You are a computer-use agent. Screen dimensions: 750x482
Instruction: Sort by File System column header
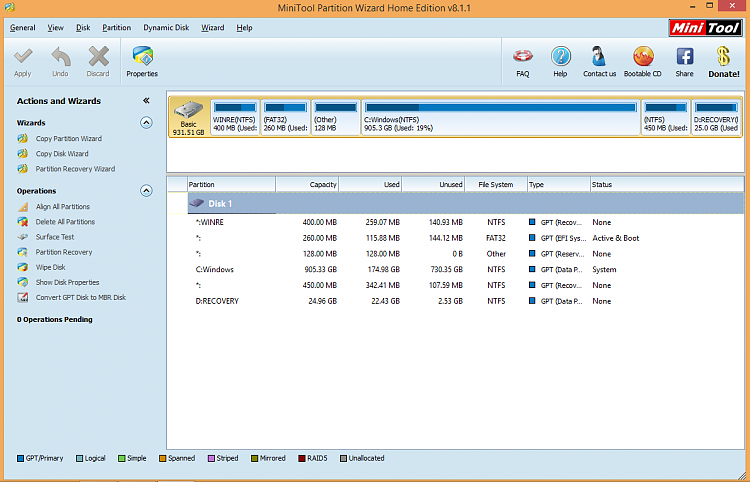pos(496,185)
